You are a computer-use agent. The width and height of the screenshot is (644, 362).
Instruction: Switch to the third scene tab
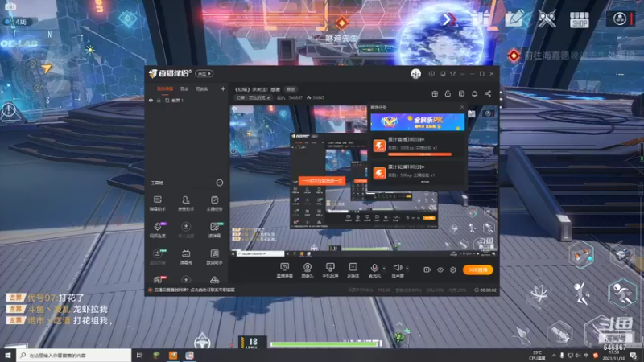pyautogui.click(x=201, y=89)
